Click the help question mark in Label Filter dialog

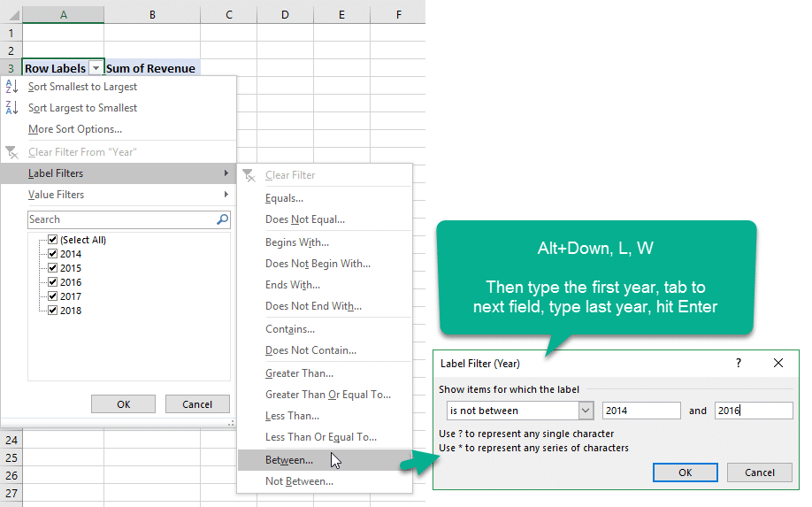coord(739,363)
